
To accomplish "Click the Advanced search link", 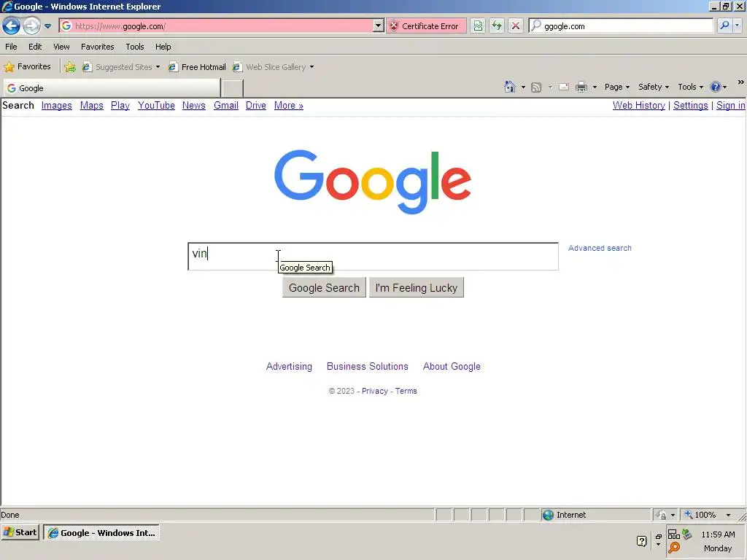I will (600, 248).
